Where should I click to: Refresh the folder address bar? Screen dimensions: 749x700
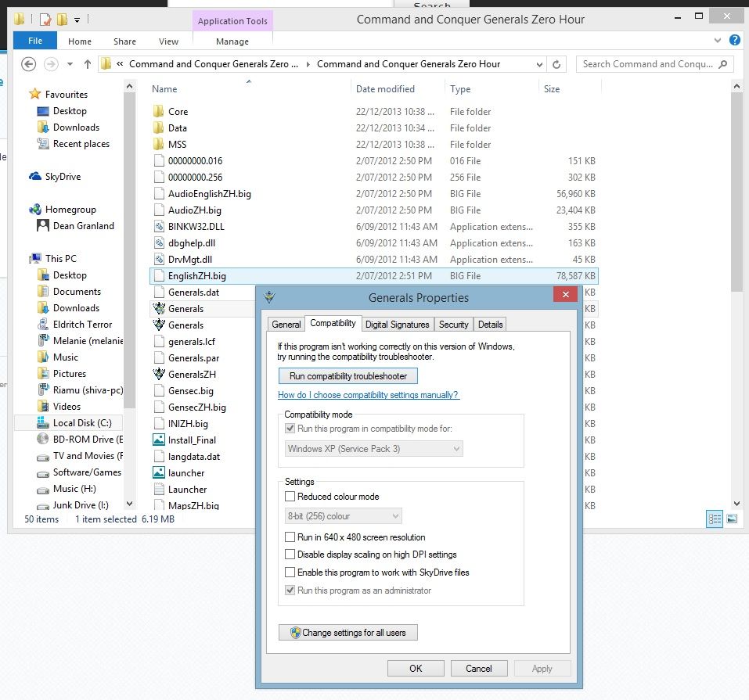point(556,64)
